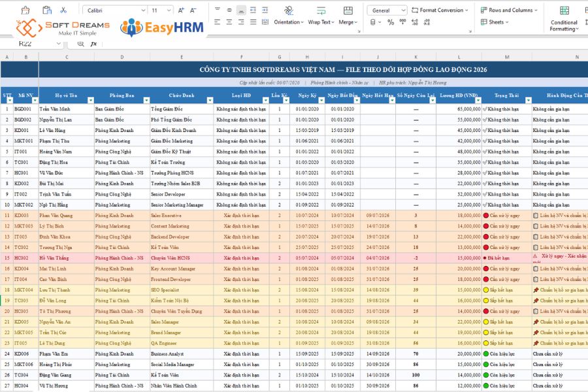Click the increase indent icon

(265, 10)
